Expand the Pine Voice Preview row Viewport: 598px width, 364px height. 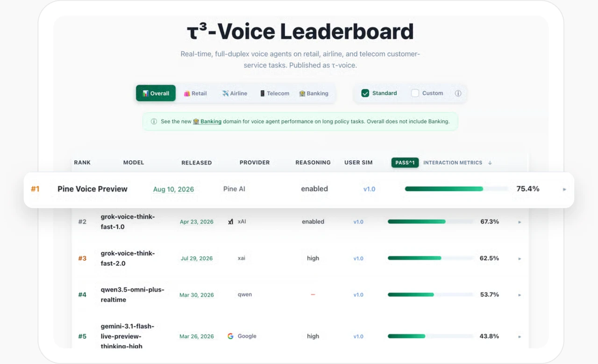(x=564, y=189)
